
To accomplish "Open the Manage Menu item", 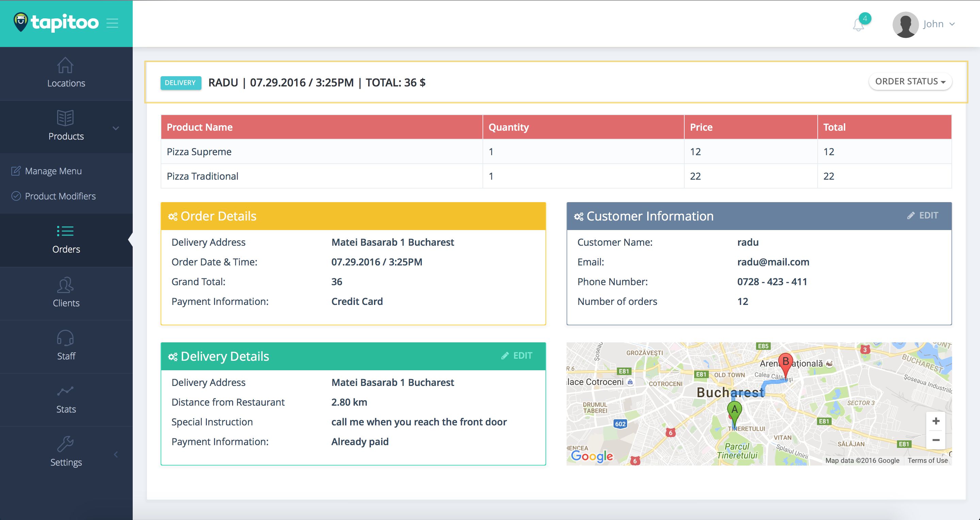I will [53, 171].
